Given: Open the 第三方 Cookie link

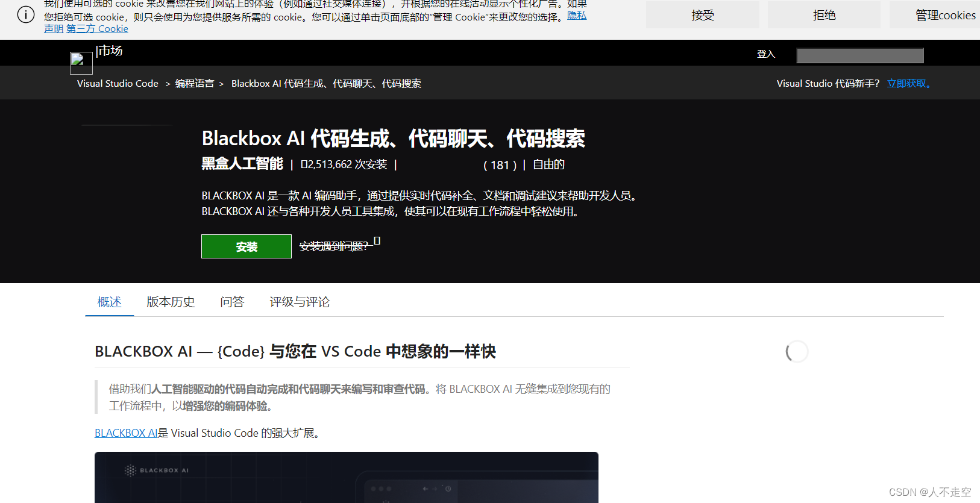Looking at the screenshot, I should [97, 28].
